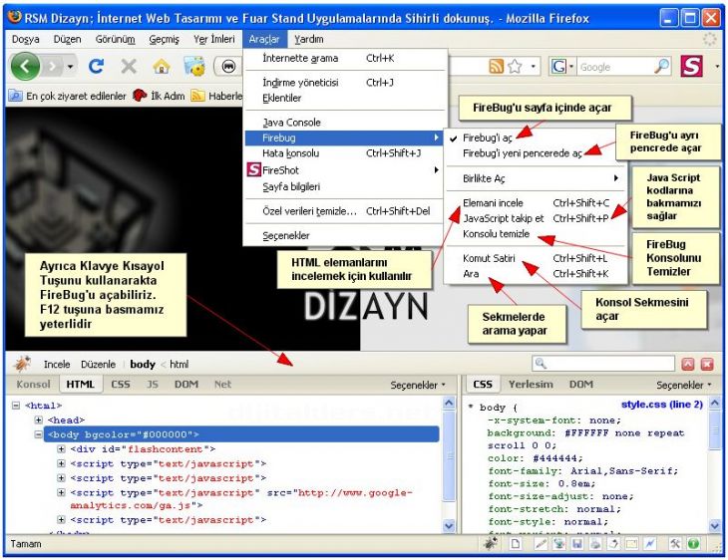
Task: Click the FireShot S icon in toolbar
Action: pos(692,66)
